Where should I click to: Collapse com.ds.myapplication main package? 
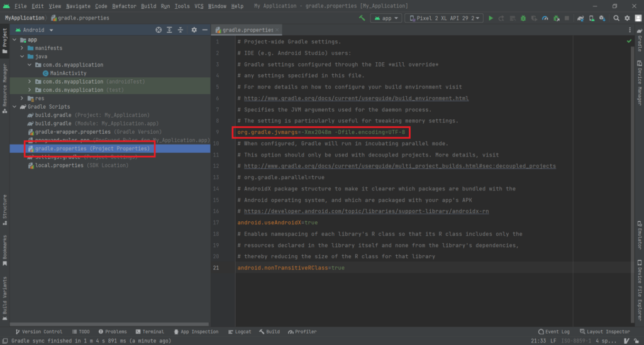30,65
